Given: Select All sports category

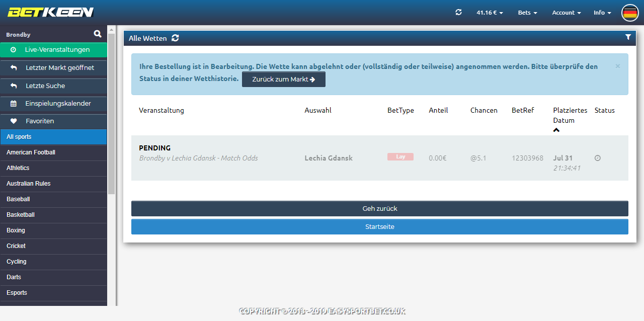Looking at the screenshot, I should (x=53, y=137).
